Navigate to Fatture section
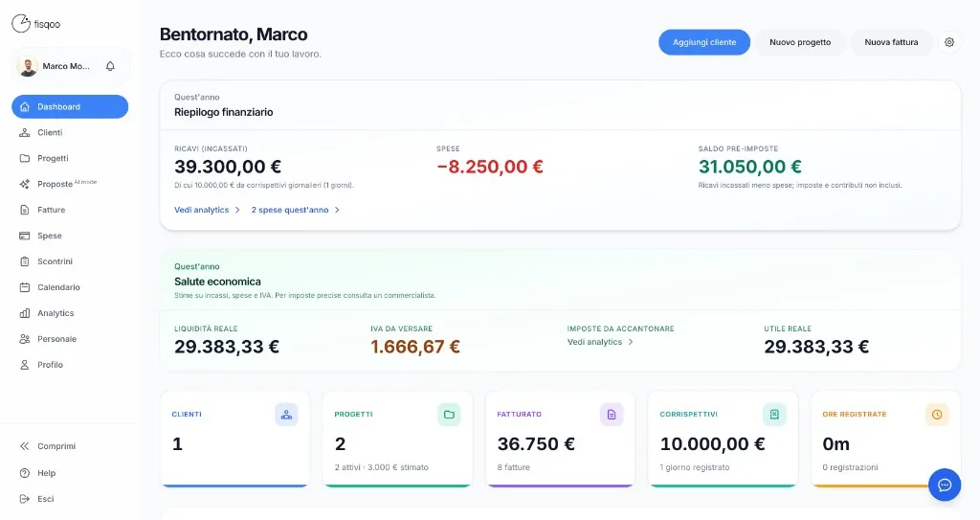The image size is (980, 520). (70, 211)
